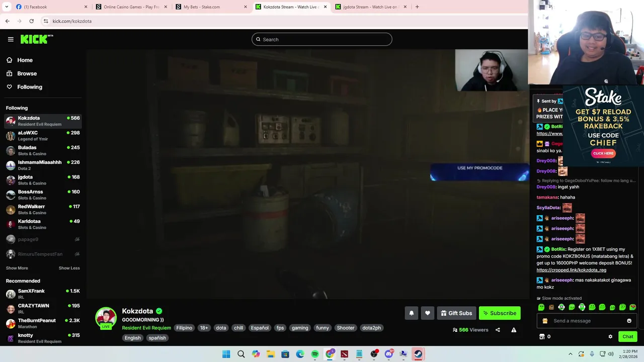Open BossArns channel in Following list

coord(43,195)
